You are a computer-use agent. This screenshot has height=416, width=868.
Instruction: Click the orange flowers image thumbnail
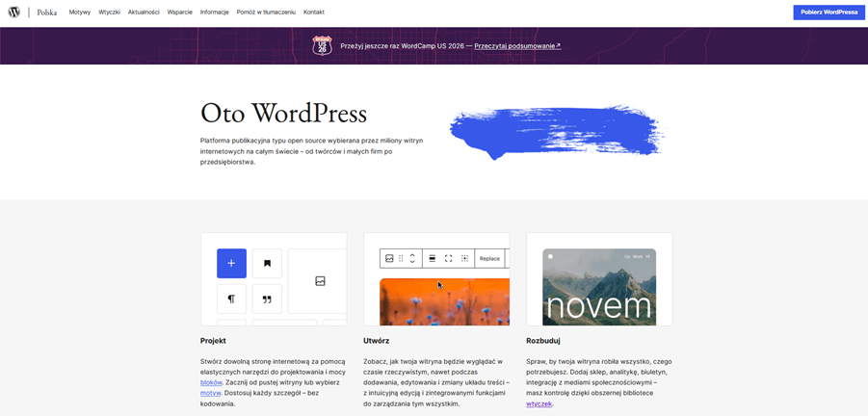click(x=444, y=302)
